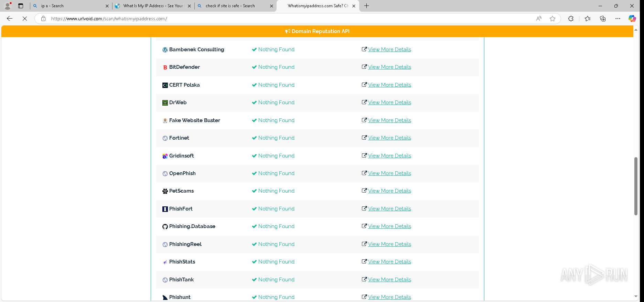Image resolution: width=644 pixels, height=302 pixels.
Task: Click the CERT Polska engine icon
Action: [x=165, y=85]
